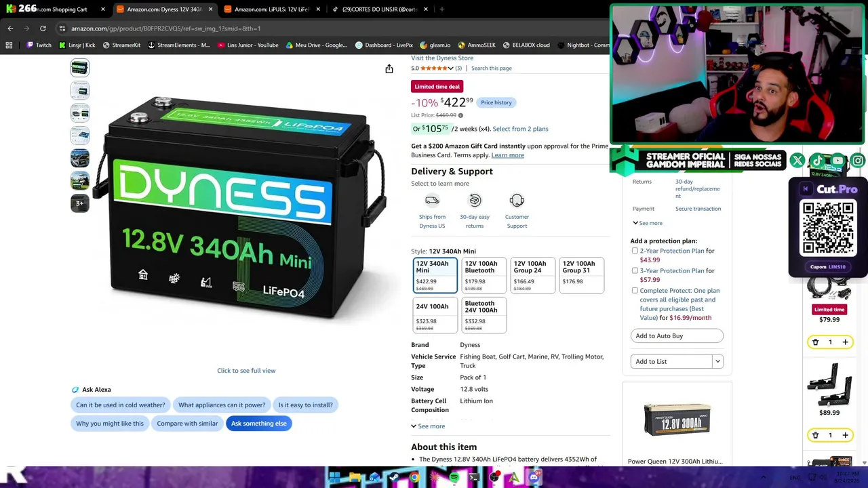The width and height of the screenshot is (868, 488).
Task: Check the 3-Year Protection Plan box
Action: 635,270
